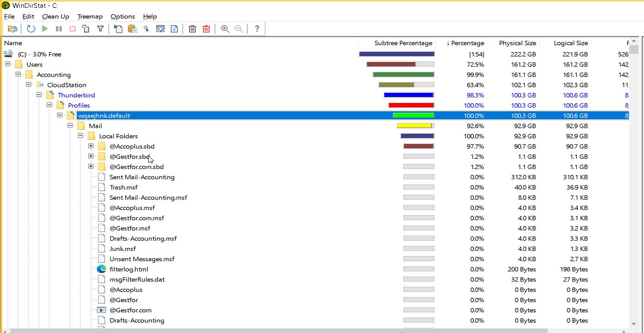Expand the @Gestfor.com.sbd folder
Screen dimensions: 644x333
[91, 166]
